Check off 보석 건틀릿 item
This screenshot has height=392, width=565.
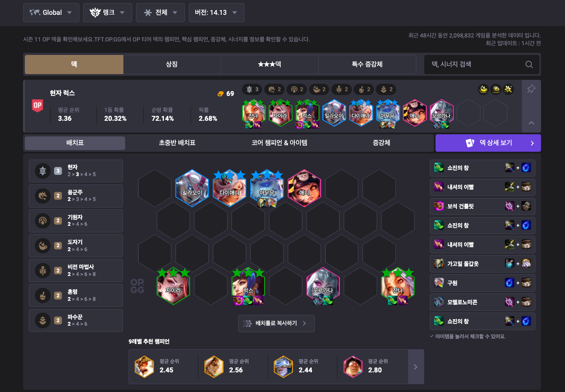(483, 206)
